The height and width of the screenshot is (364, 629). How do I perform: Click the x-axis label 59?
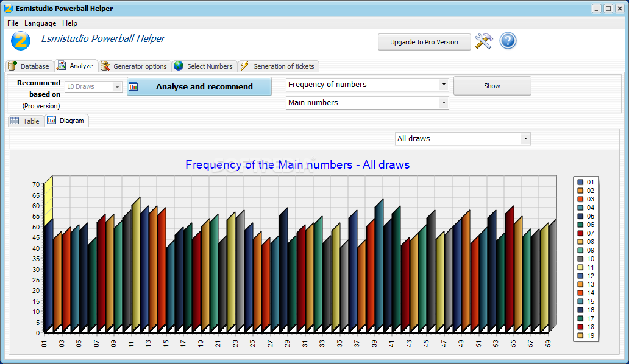coord(548,343)
